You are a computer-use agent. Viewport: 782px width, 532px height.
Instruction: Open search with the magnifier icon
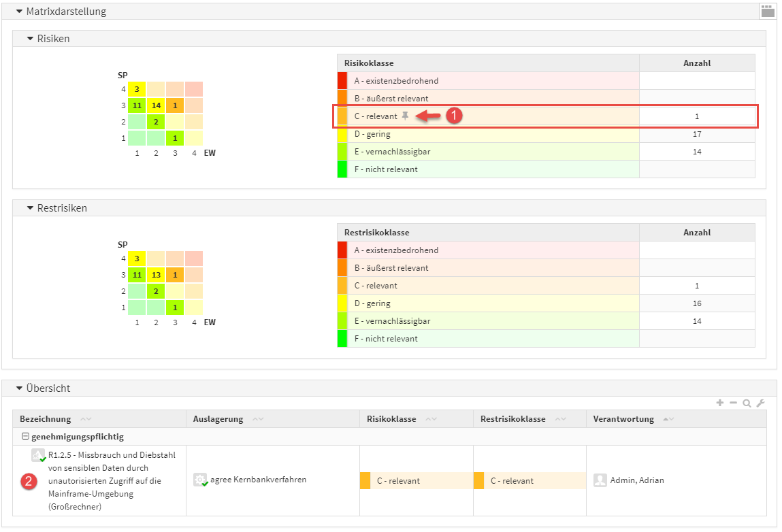pos(747,403)
